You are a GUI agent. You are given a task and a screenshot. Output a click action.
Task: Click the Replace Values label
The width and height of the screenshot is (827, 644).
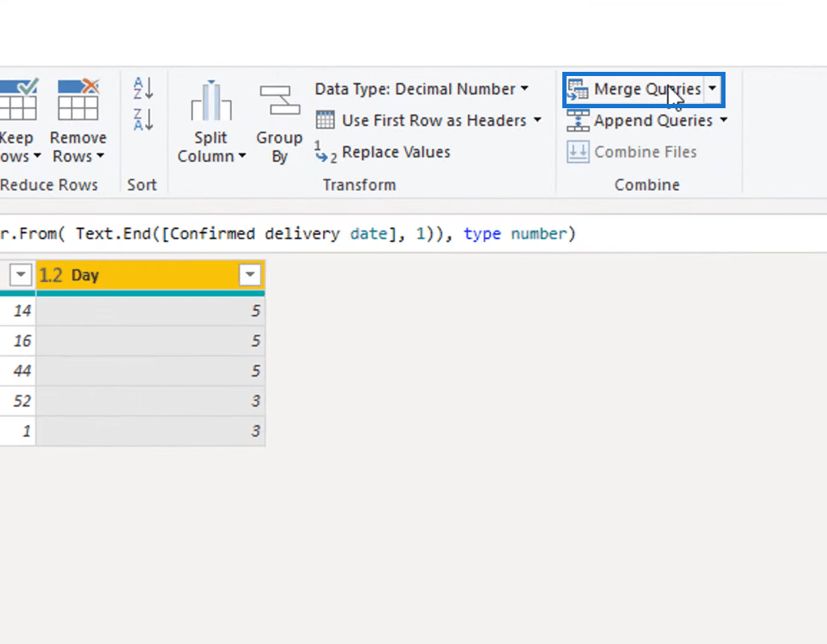click(396, 152)
